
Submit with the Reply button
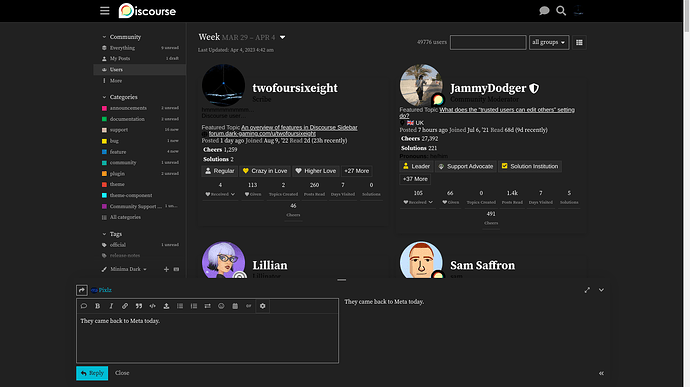[92, 373]
